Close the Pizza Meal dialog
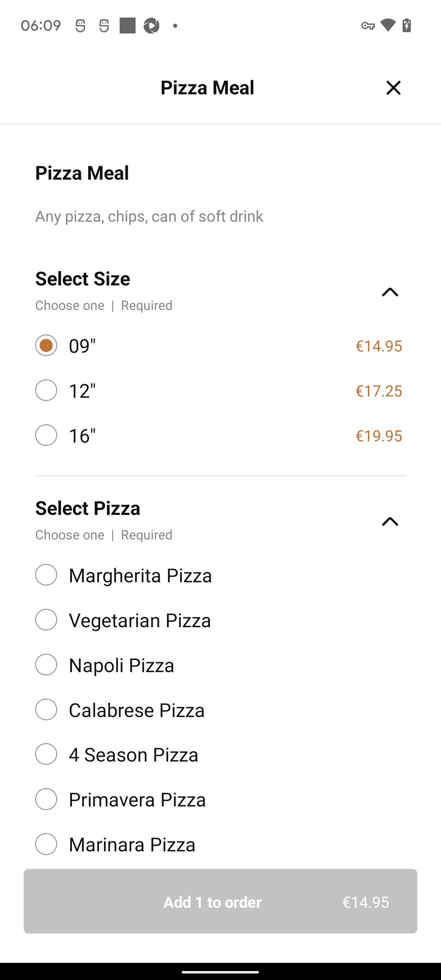The image size is (441, 980). [x=393, y=88]
